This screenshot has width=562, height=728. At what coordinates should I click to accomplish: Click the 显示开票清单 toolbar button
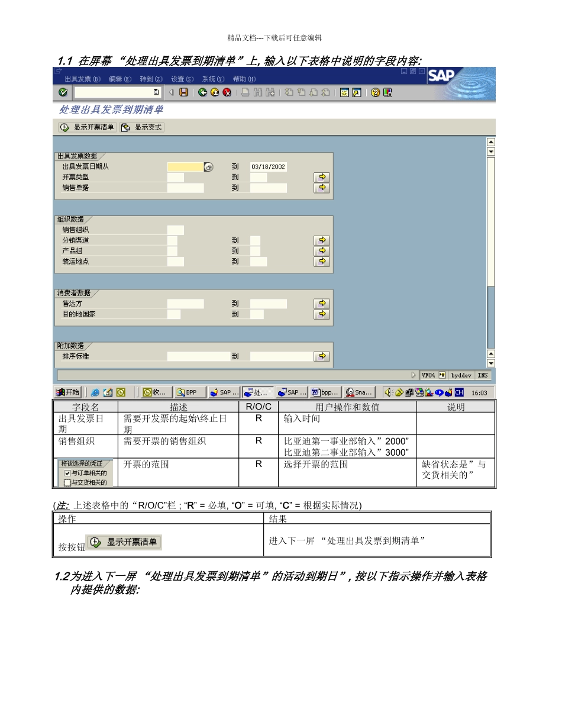87,127
